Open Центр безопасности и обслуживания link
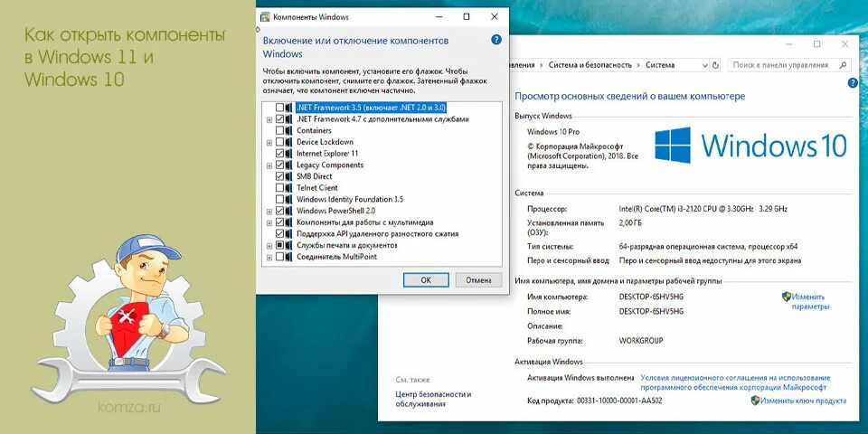 point(433,399)
